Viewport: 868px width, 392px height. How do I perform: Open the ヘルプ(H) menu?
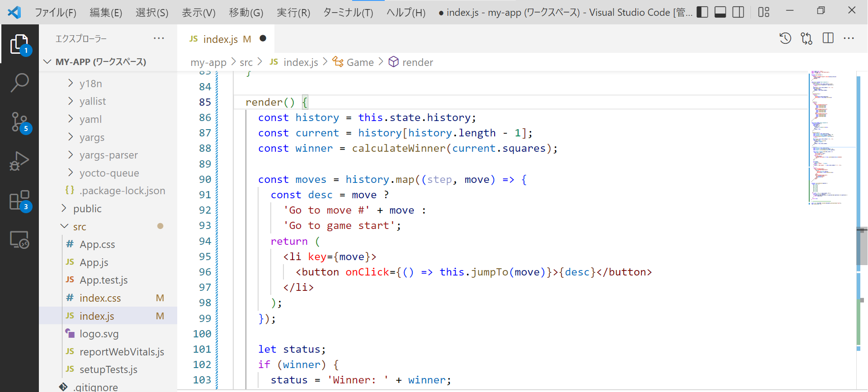pos(406,12)
